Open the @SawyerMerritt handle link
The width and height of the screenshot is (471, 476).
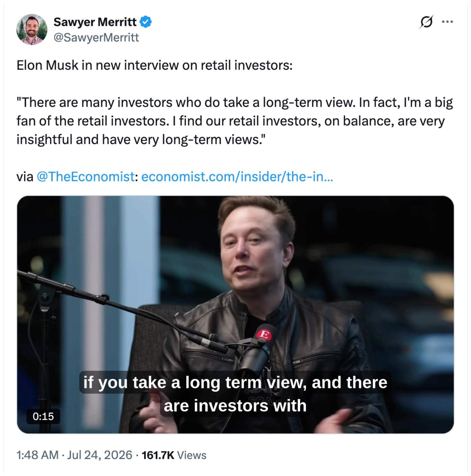click(96, 38)
